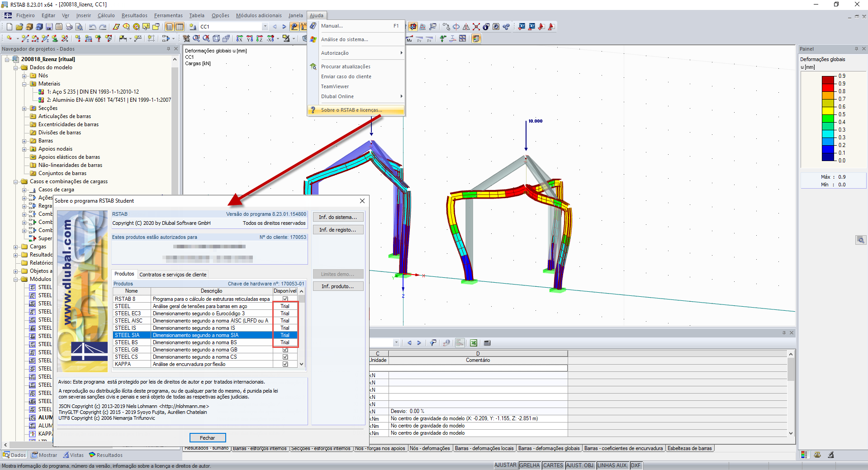Collapse the Dados do modelo tree node

[16, 67]
